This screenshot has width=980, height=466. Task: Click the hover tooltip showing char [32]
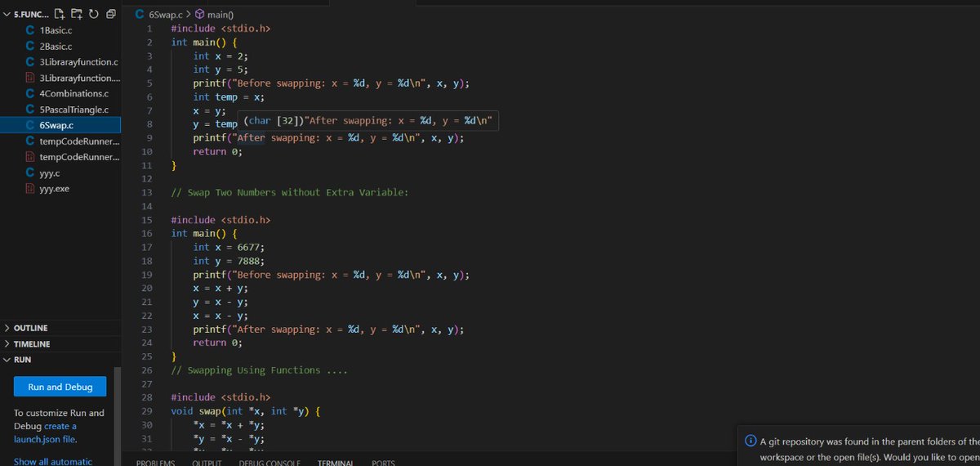(369, 121)
